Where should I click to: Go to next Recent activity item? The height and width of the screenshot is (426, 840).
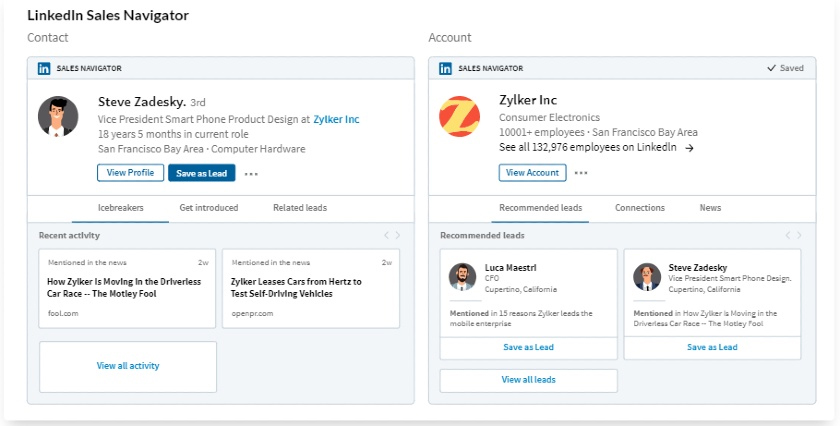click(x=398, y=235)
